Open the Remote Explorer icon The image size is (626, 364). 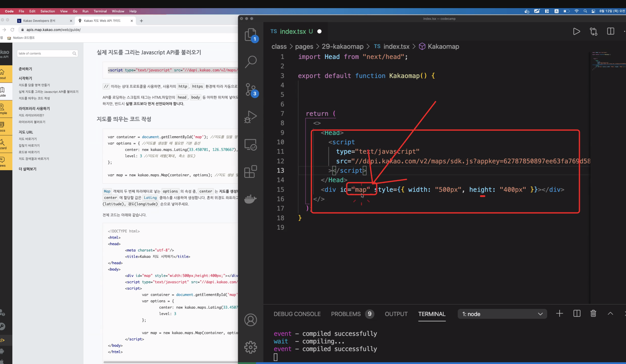pos(250,144)
